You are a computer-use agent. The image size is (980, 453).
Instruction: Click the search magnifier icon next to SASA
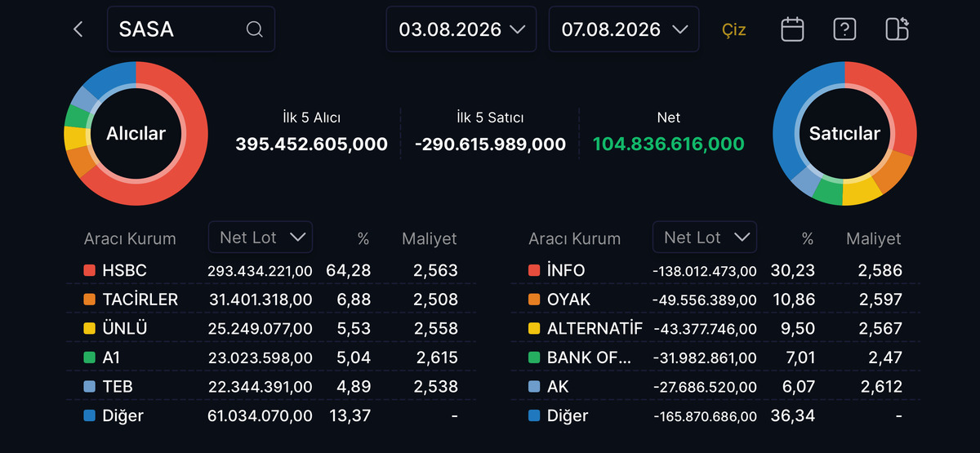point(255,29)
